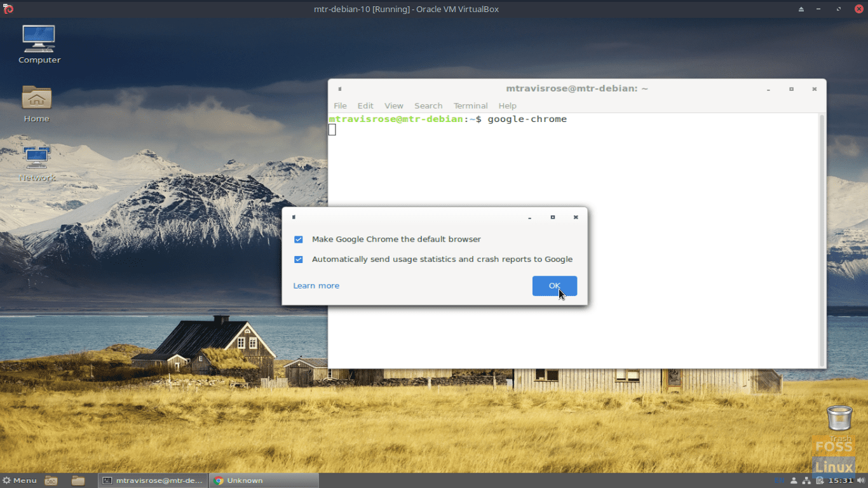The image size is (868, 488).
Task: Click the screenshot camera launcher in taskbar
Action: point(51,480)
